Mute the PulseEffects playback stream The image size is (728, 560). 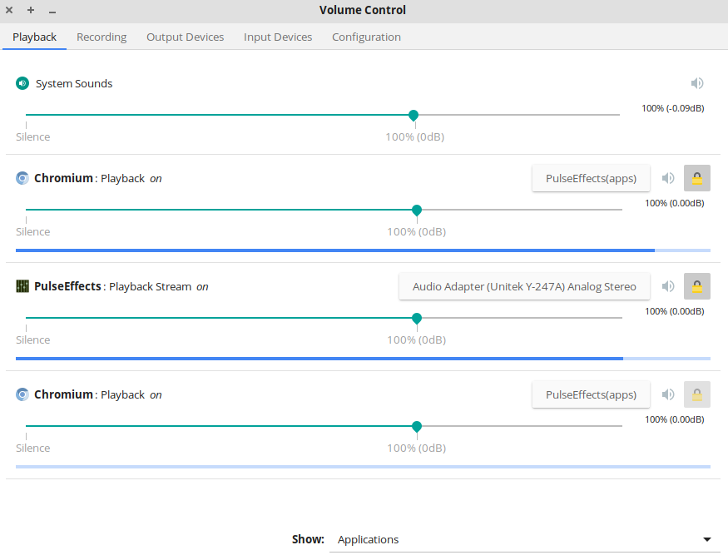[668, 286]
